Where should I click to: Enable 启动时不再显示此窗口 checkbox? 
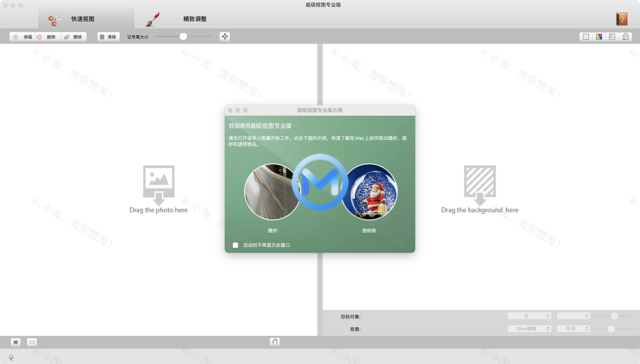click(x=235, y=245)
